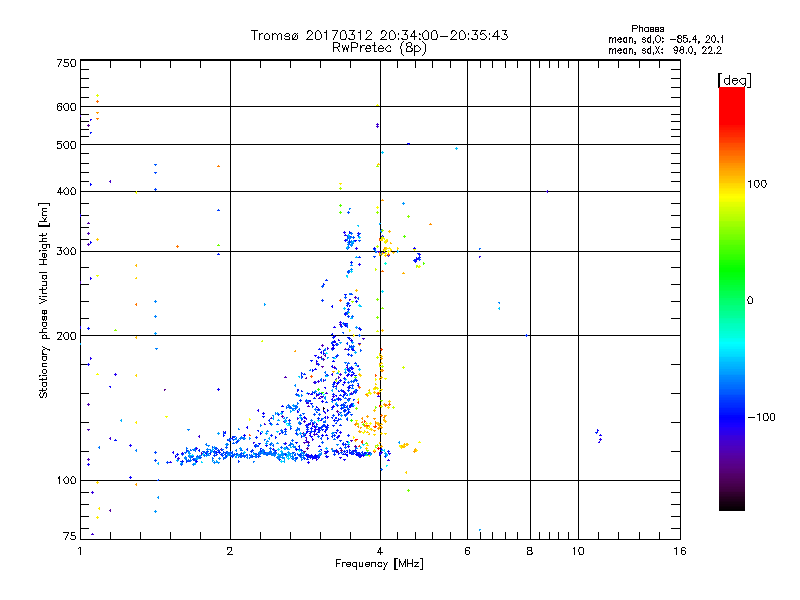
Task: Click the colorbar label '0'
Action: point(750,300)
